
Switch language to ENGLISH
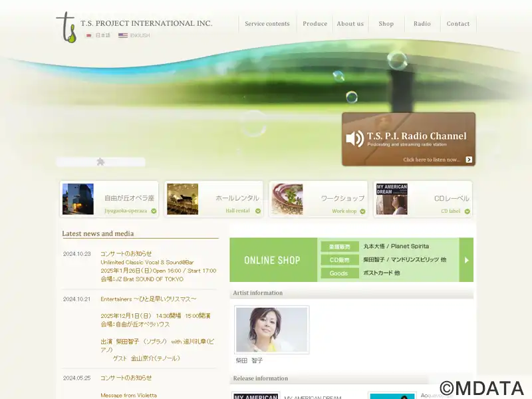140,35
